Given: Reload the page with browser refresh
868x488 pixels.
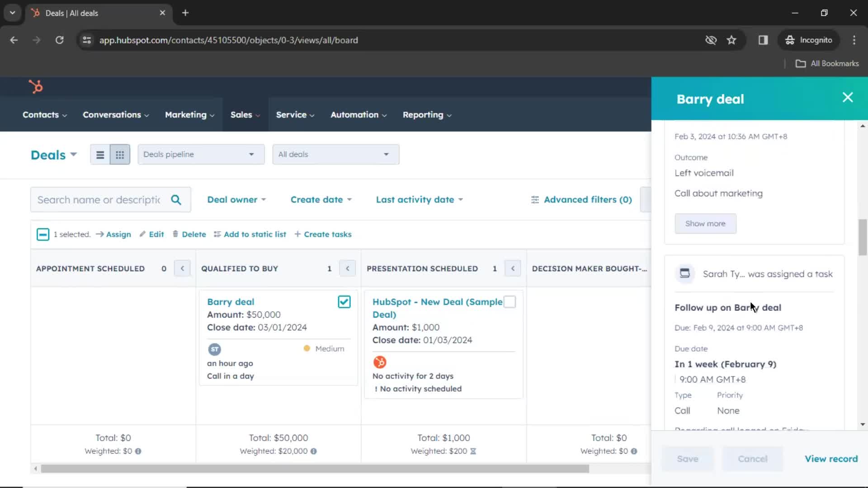Looking at the screenshot, I should 59,40.
